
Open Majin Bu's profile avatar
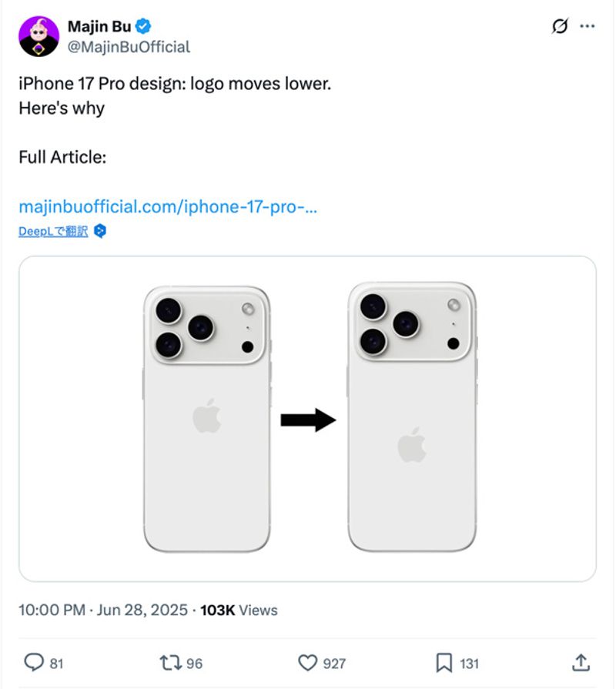coord(38,36)
